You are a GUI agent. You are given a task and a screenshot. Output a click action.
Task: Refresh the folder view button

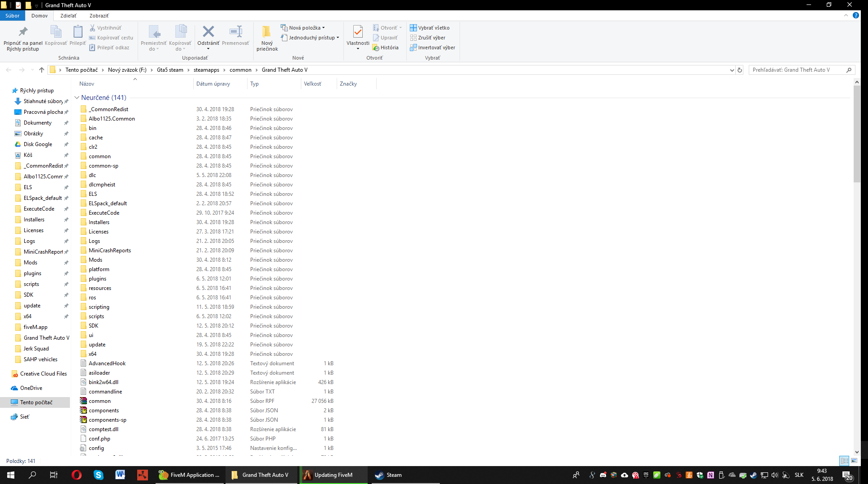tap(740, 70)
